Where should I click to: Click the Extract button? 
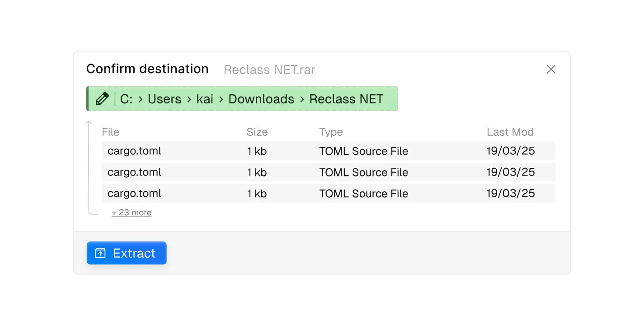pos(127,253)
